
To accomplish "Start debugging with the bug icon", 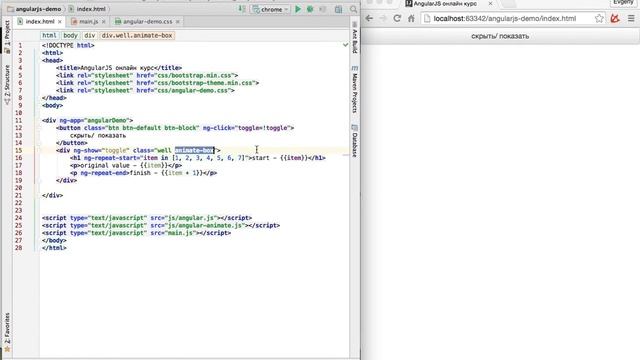I will pos(310,9).
